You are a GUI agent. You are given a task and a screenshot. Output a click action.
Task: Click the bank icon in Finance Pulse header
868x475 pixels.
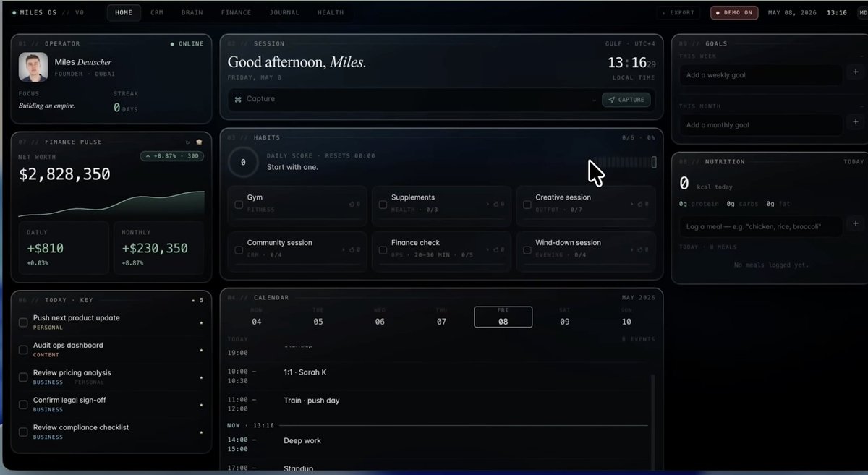coord(199,142)
